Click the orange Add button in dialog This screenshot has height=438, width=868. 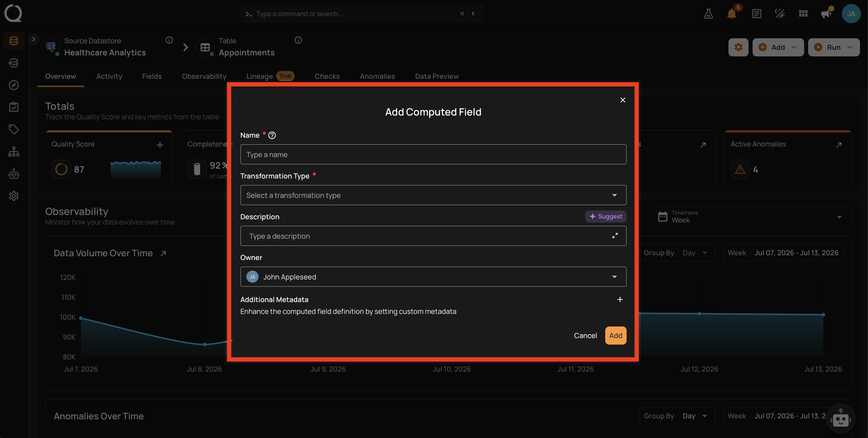[616, 335]
